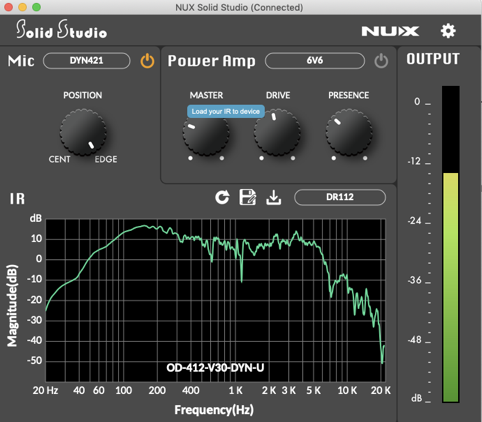Click the DRIVE knob

[277, 132]
